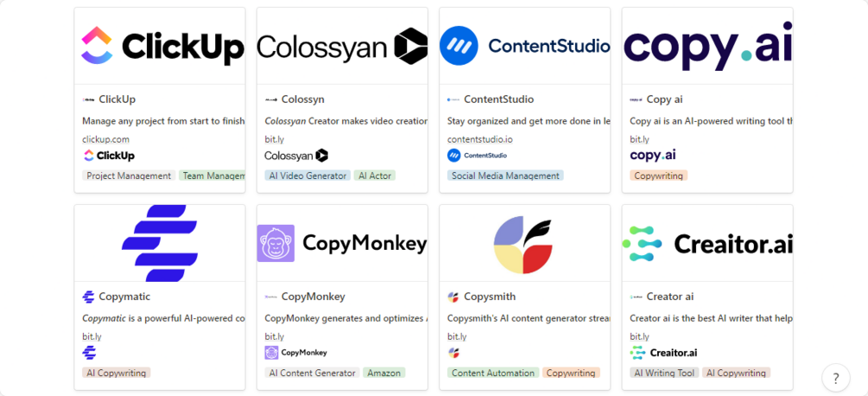Open the ClickUp banner logo image
868x396 pixels.
(x=160, y=46)
